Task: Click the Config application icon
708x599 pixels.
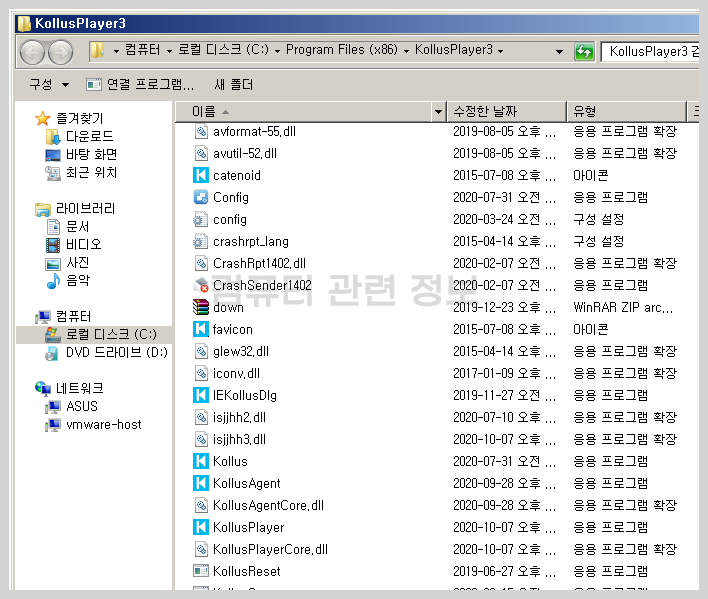Action: coord(201,197)
